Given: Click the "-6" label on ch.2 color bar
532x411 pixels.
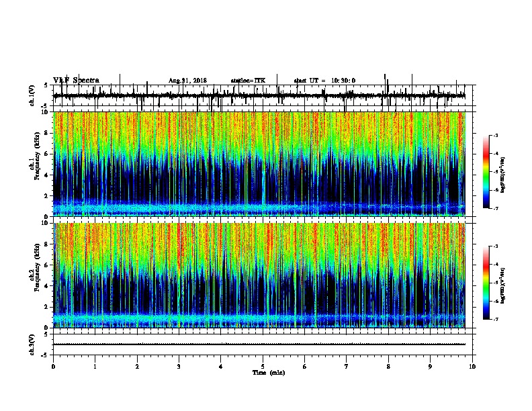Looking at the screenshot, I should pos(495,301).
